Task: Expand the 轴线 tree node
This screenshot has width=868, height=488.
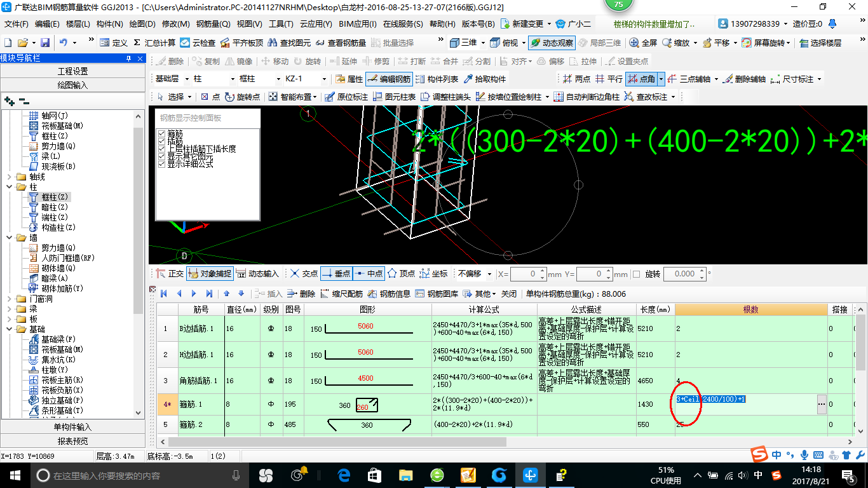Action: pyautogui.click(x=8, y=177)
